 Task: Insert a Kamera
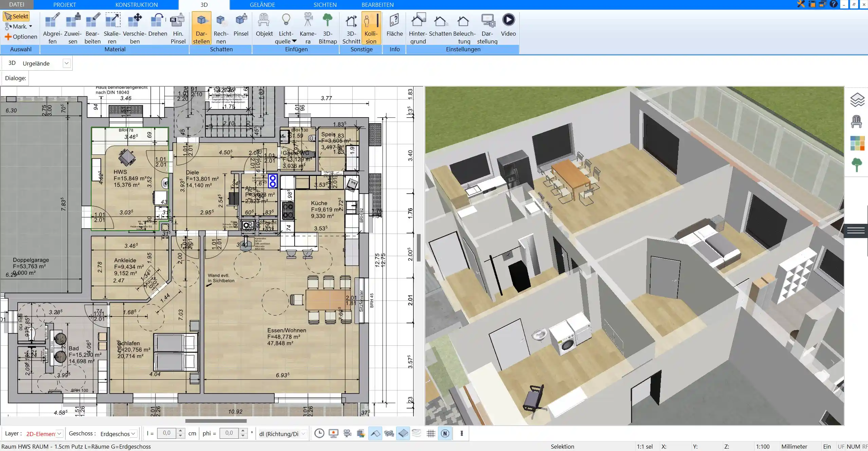pos(308,29)
